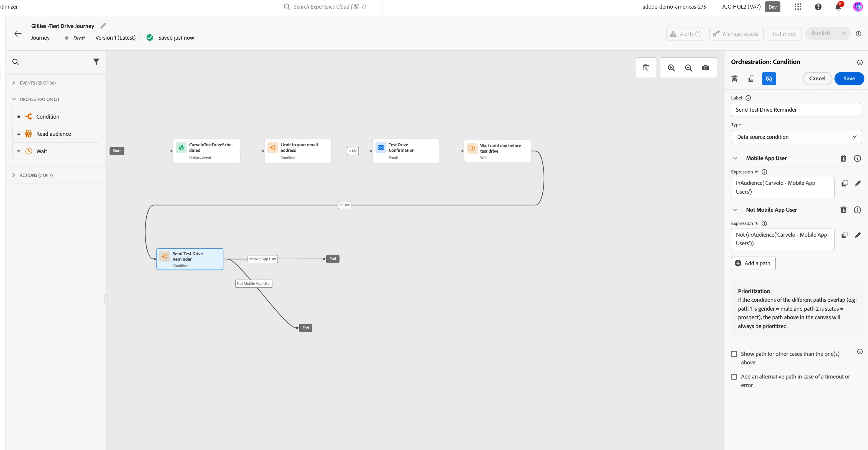Click the back arrow to leave journey
This screenshot has height=450, width=868.
18,33
